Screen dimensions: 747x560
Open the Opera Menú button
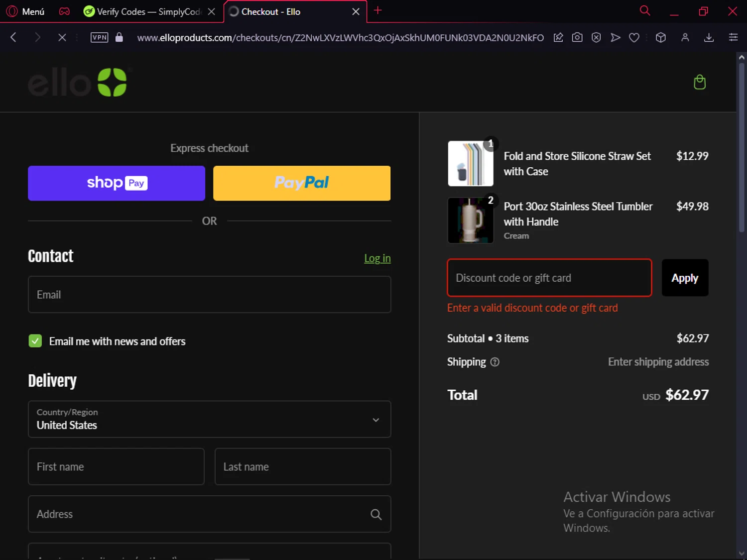[25, 11]
